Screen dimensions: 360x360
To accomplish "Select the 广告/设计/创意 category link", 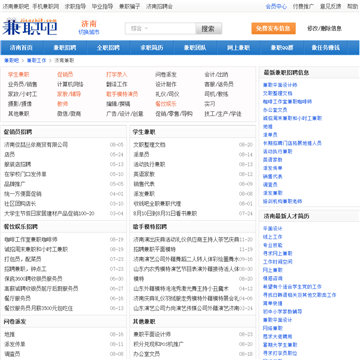I will (125, 114).
